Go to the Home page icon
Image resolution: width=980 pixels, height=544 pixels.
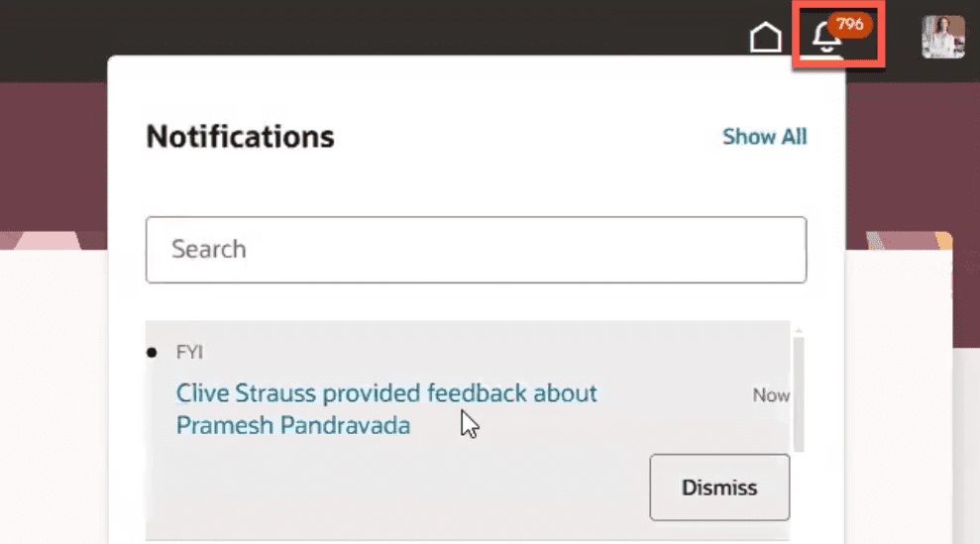coord(766,38)
